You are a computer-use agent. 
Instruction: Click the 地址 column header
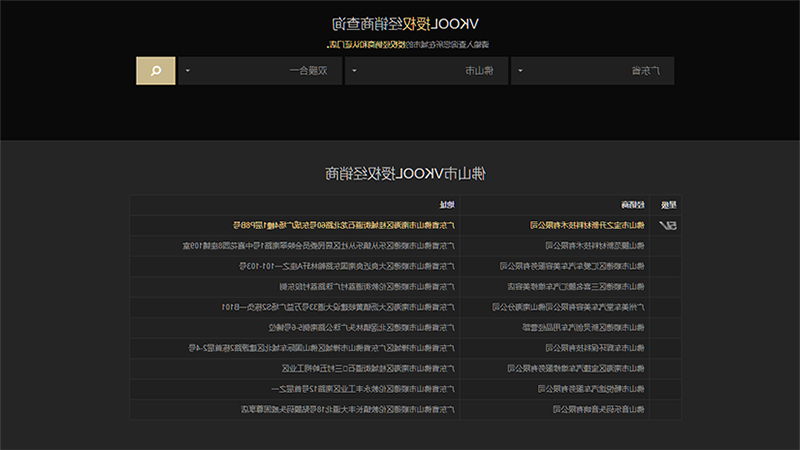447,205
